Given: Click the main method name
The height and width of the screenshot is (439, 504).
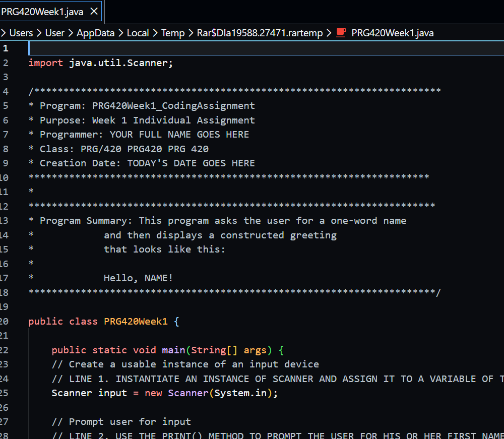Looking at the screenshot, I should pos(173,350).
